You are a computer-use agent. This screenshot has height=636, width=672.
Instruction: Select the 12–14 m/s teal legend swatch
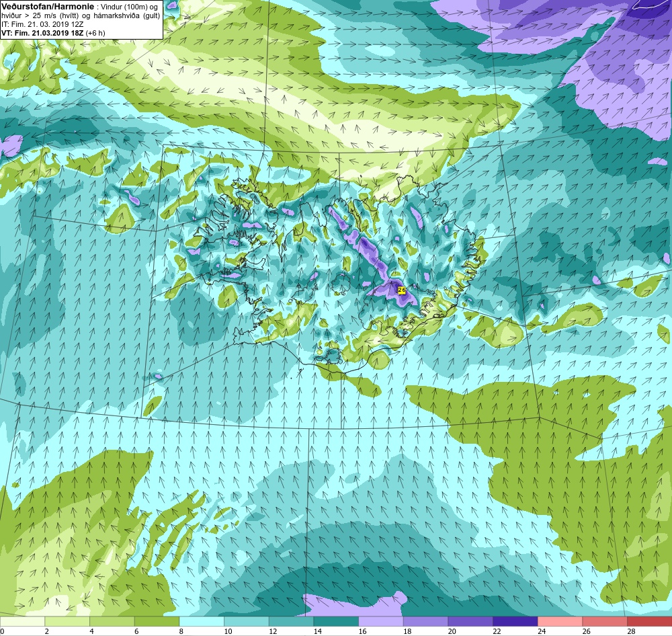(x=291, y=621)
